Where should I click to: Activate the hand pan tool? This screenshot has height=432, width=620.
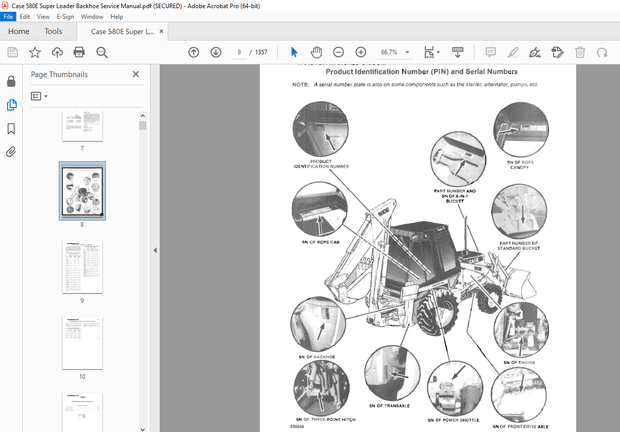click(x=316, y=52)
